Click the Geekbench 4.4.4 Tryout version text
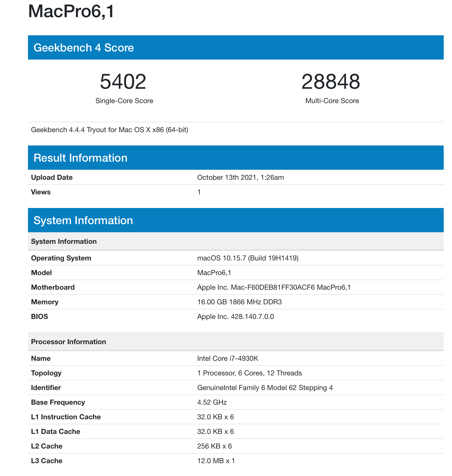Viewport: 452px width, 476px height. (109, 130)
